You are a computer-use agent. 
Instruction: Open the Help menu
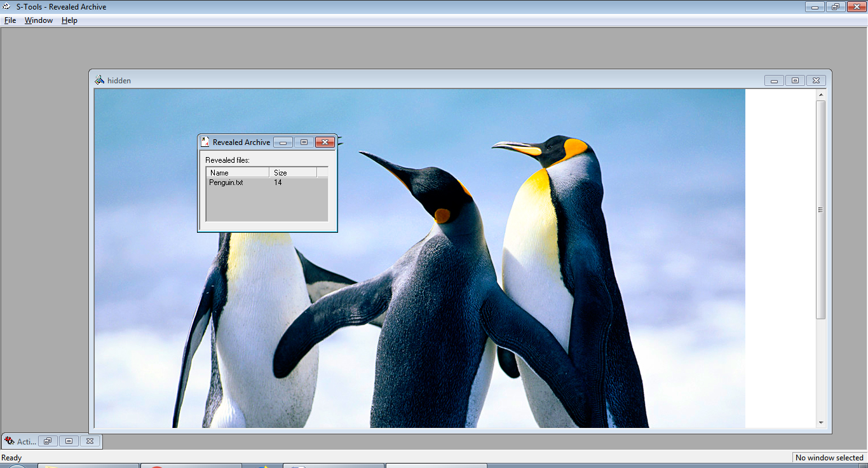click(69, 20)
